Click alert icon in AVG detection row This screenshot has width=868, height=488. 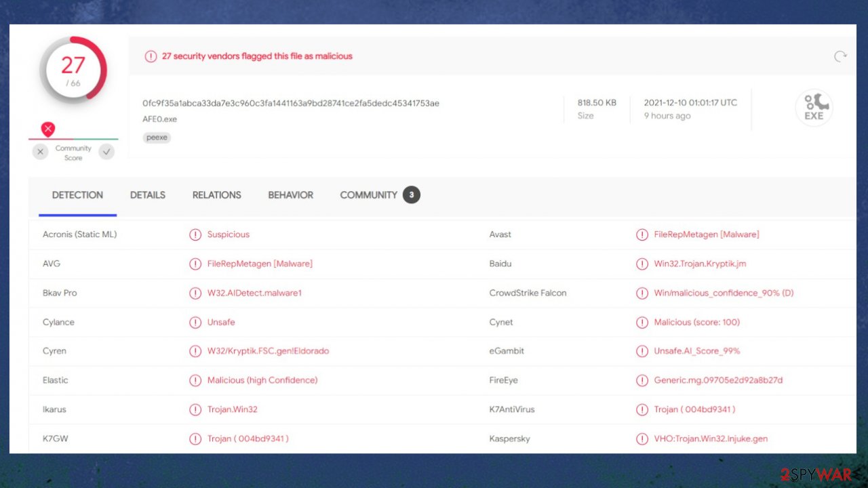pyautogui.click(x=195, y=264)
